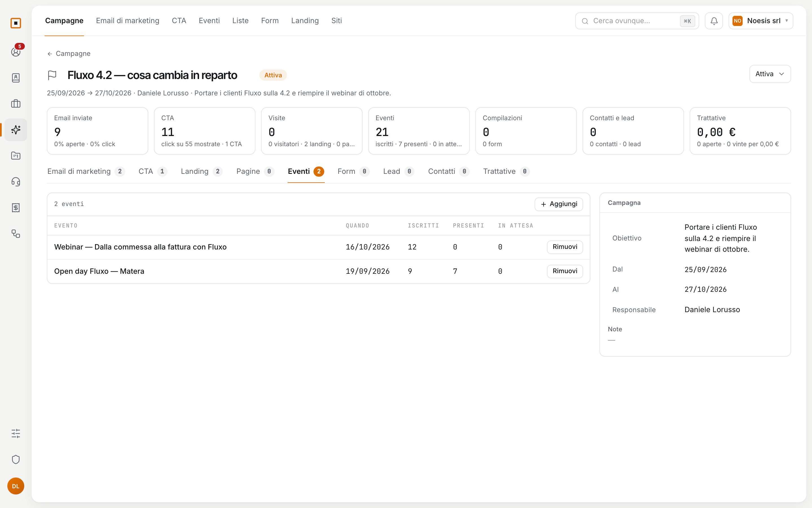Switch to the Lead tab
This screenshot has width=812, height=508.
tap(399, 171)
